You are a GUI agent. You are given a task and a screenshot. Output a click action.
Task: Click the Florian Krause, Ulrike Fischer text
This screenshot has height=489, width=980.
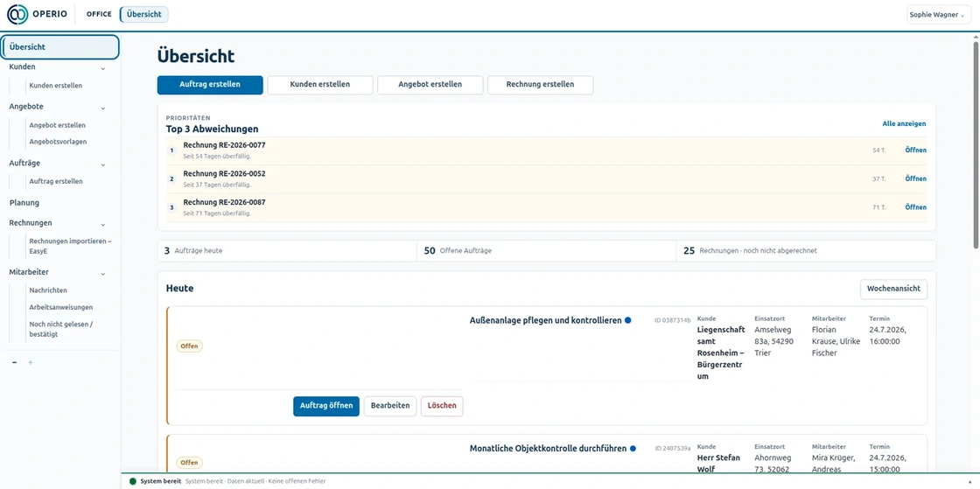coord(836,341)
